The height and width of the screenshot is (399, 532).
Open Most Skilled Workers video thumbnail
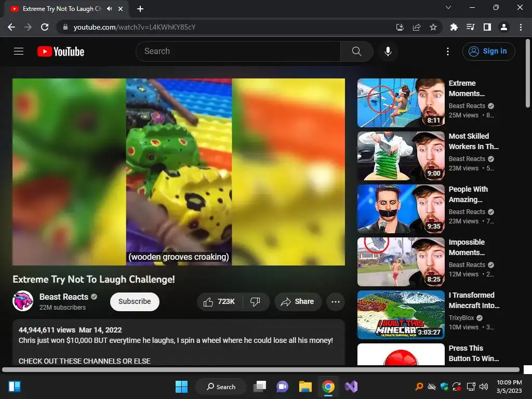point(401,156)
